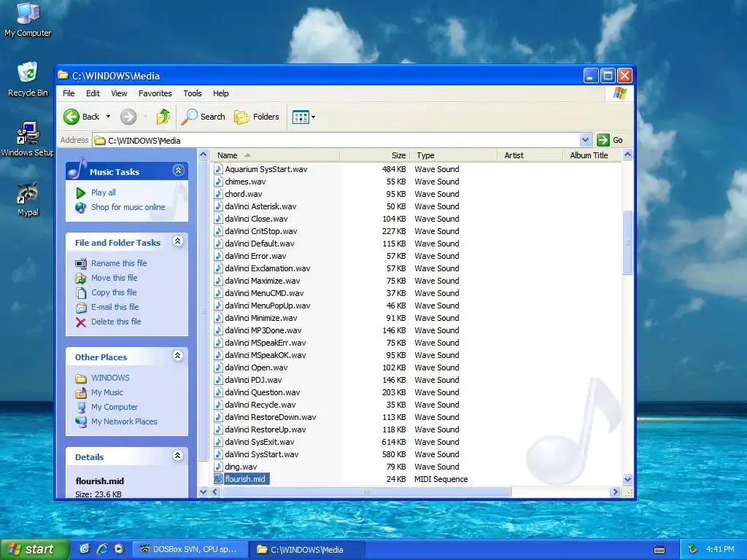Click the Copy this file icon
The image size is (747, 560).
pyautogui.click(x=81, y=293)
